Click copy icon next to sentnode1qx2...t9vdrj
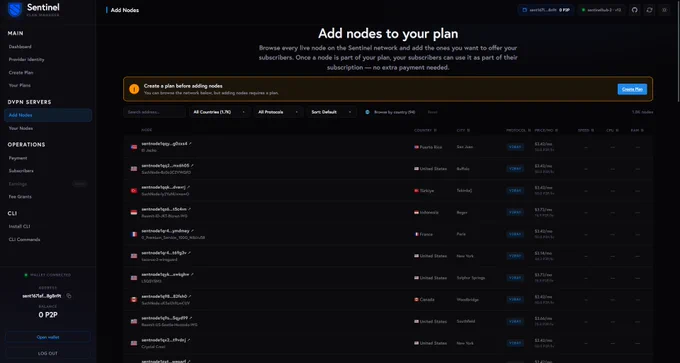 click(189, 340)
